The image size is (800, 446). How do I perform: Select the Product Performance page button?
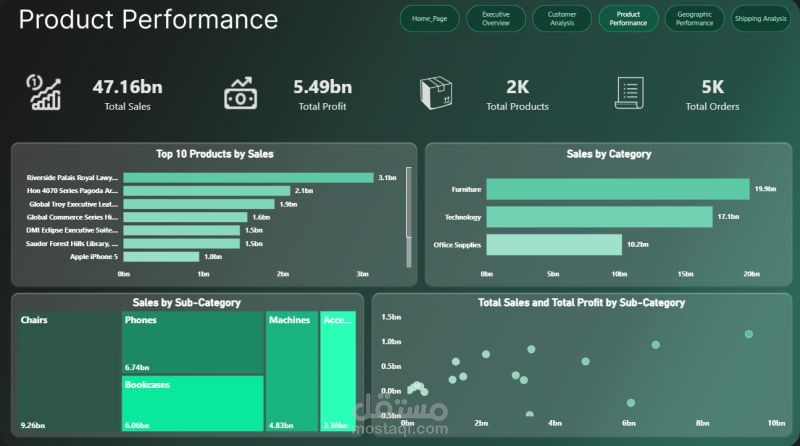[x=628, y=19]
